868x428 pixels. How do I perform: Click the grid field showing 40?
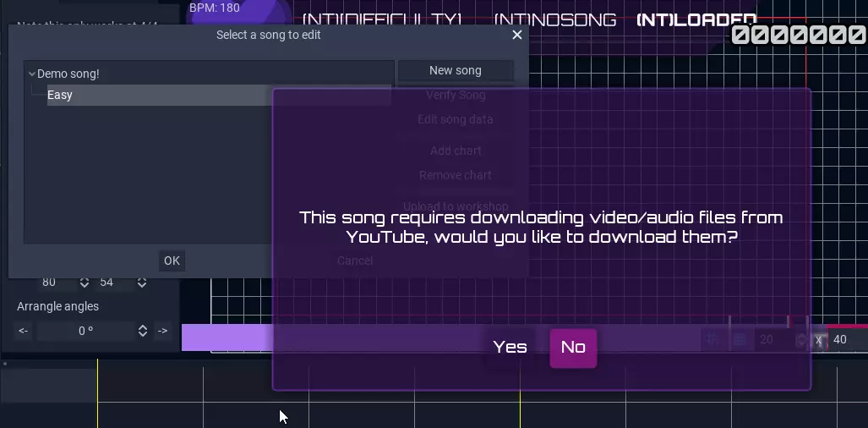point(848,340)
